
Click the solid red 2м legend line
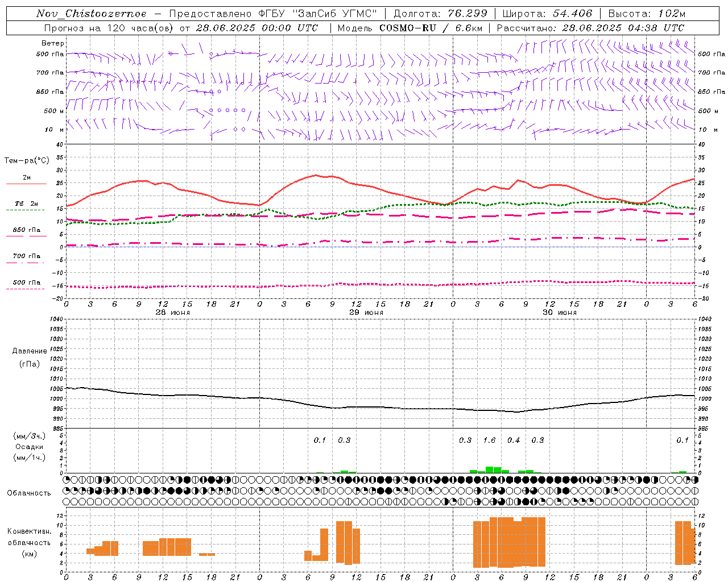27,184
